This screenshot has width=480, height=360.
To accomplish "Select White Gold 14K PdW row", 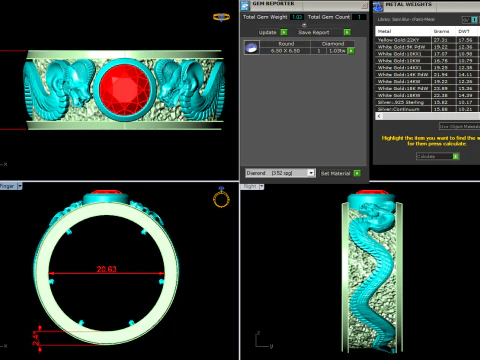I will tap(428, 74).
